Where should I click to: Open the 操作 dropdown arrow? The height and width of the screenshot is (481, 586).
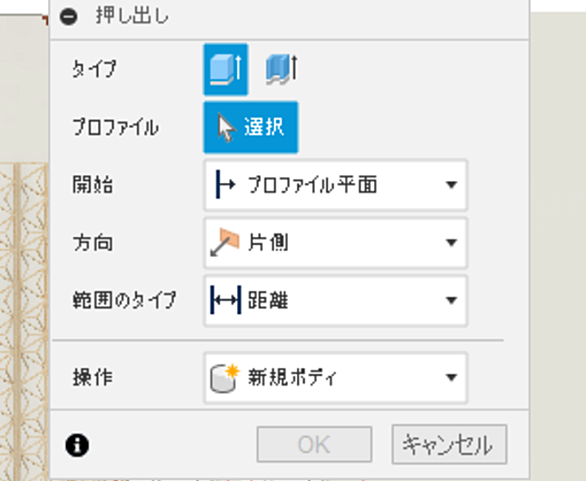click(x=451, y=377)
